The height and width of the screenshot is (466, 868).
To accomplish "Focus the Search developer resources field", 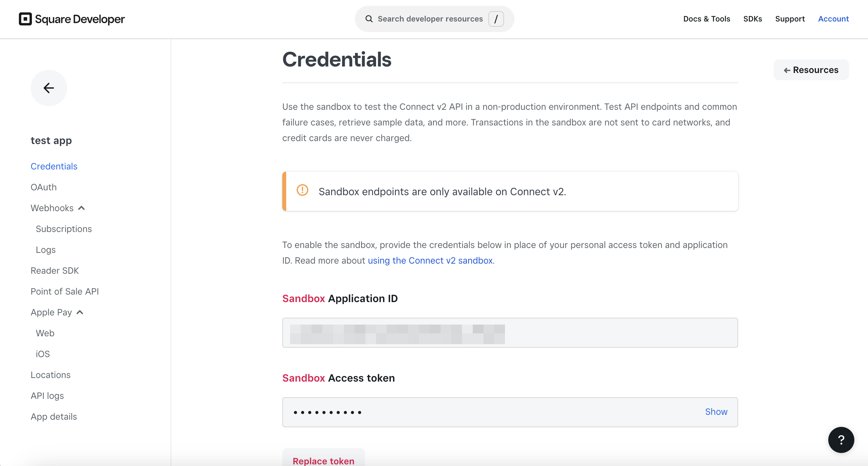I will pos(434,19).
